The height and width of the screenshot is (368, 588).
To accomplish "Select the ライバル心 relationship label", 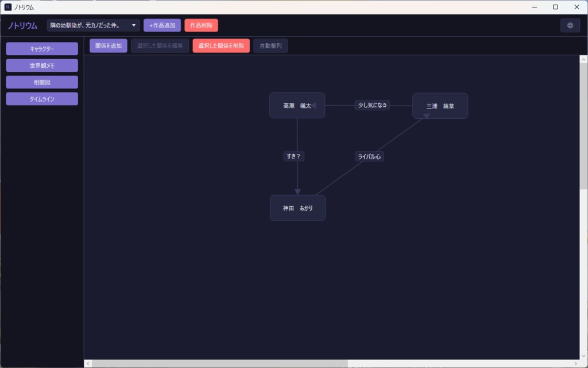I will (369, 157).
